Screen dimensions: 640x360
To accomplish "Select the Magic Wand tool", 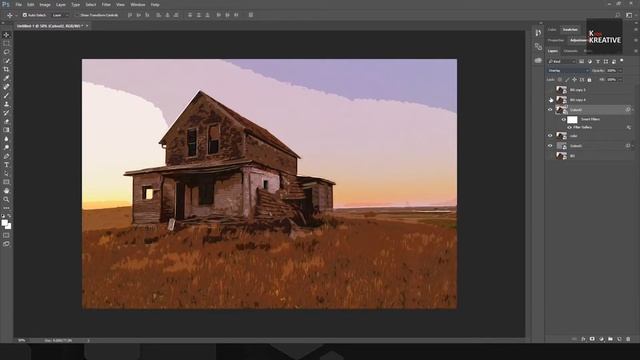I will point(6,61).
